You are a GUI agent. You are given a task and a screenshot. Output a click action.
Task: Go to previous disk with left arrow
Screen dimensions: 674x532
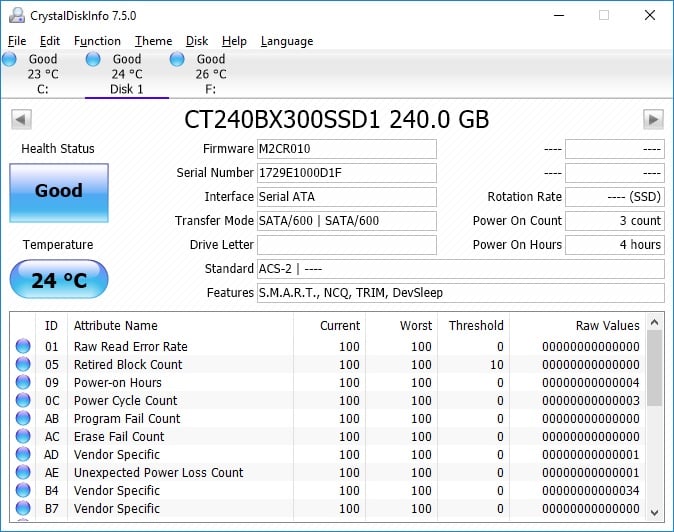[x=21, y=119]
